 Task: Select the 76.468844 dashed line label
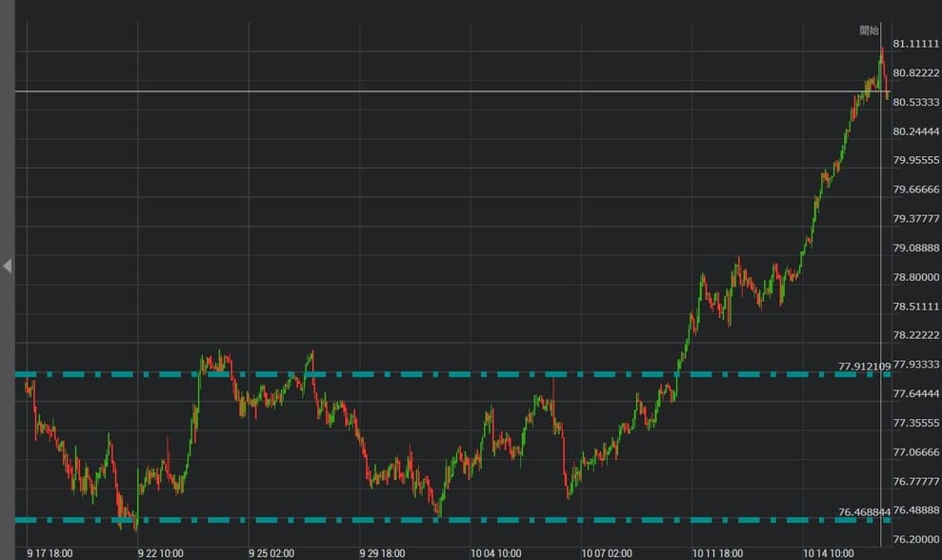click(x=864, y=512)
